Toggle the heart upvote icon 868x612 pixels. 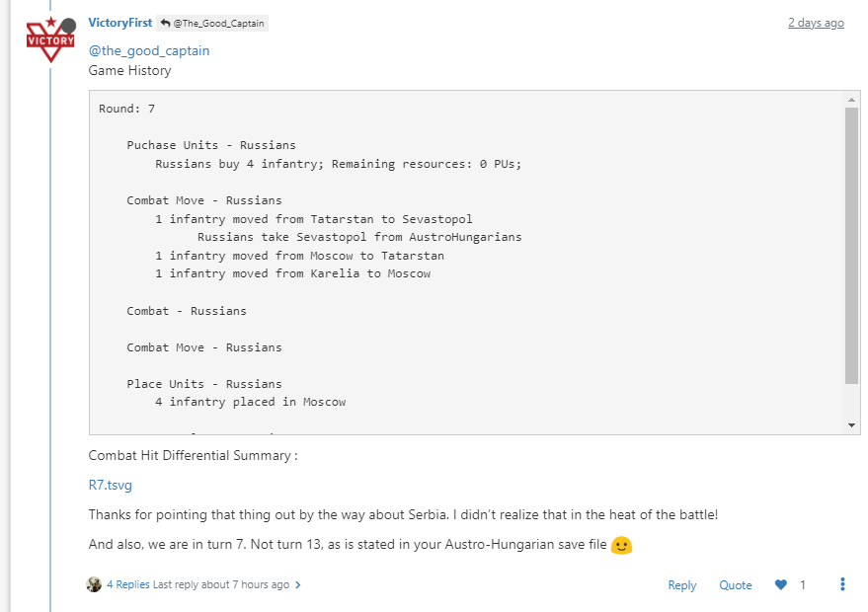pyautogui.click(x=781, y=585)
